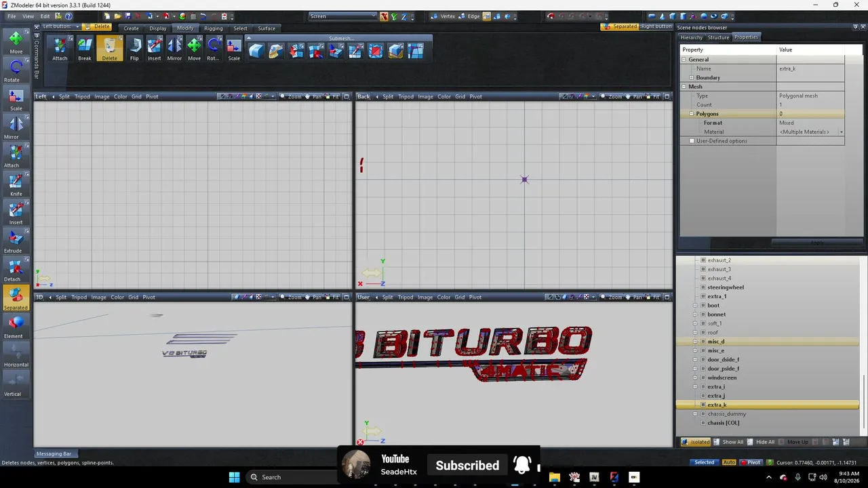Toggle the Z axis constraint
The image size is (868, 488).
point(404,16)
